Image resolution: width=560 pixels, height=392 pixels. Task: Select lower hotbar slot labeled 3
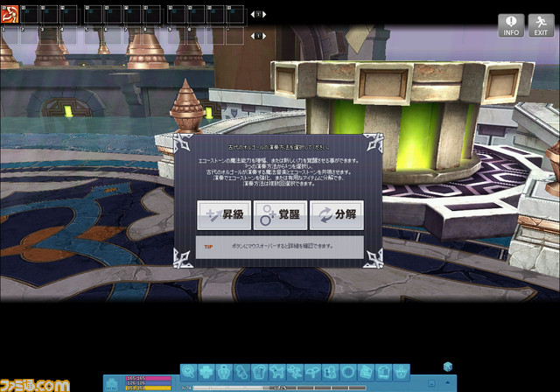49,36
